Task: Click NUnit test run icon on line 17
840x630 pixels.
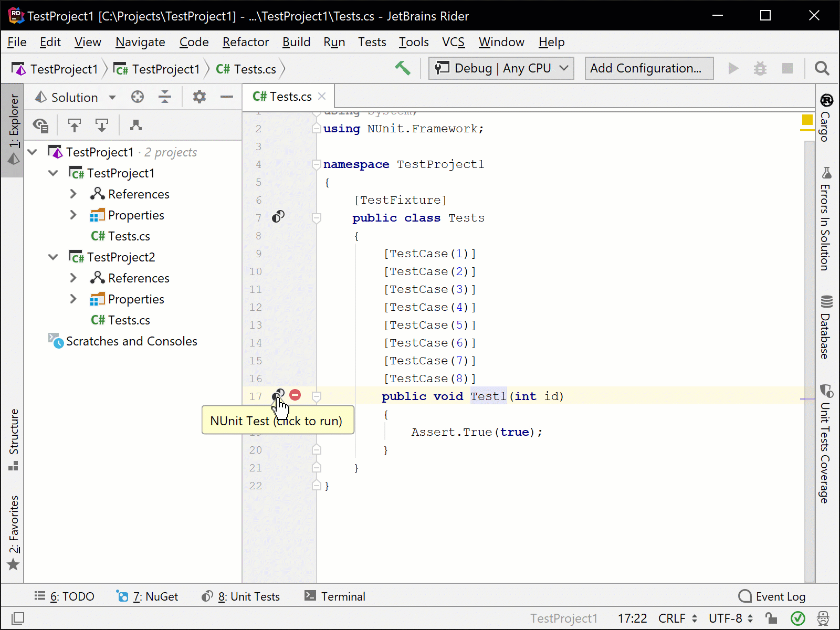Action: tap(278, 395)
